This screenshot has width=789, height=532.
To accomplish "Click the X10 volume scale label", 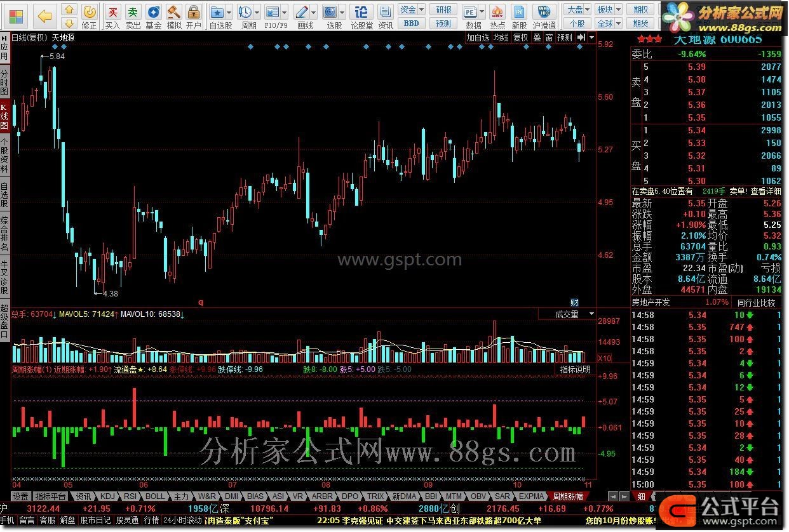I will (605, 358).
